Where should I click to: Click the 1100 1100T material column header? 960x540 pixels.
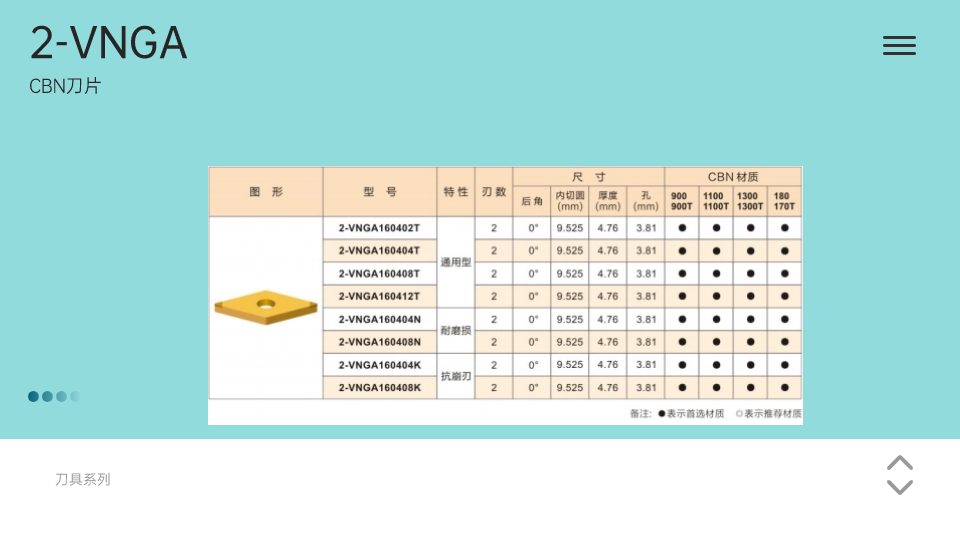715,201
